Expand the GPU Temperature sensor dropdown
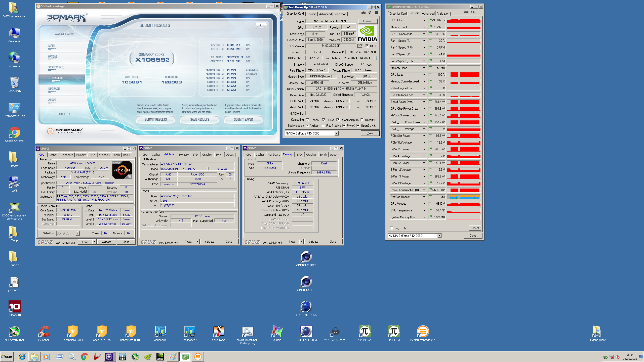The image size is (644, 362). pos(424,34)
